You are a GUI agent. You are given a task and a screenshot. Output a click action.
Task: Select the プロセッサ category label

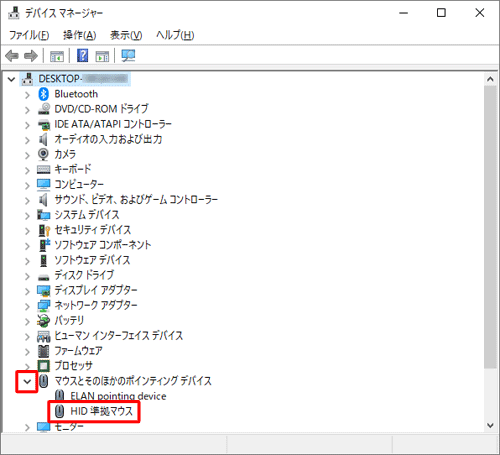click(x=73, y=366)
